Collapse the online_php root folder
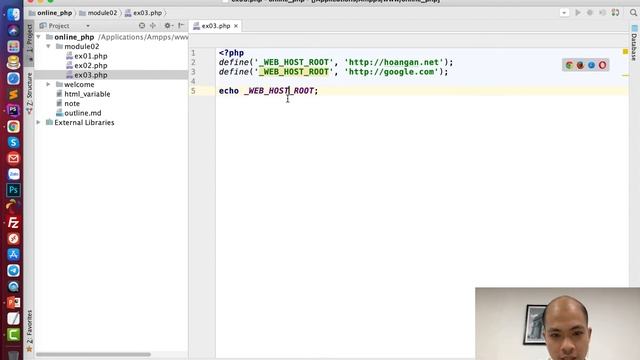640x360 pixels. pos(39,37)
